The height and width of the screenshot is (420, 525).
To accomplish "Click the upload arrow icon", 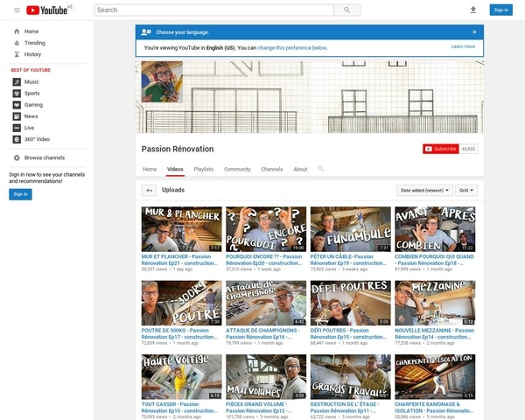I will (473, 10).
